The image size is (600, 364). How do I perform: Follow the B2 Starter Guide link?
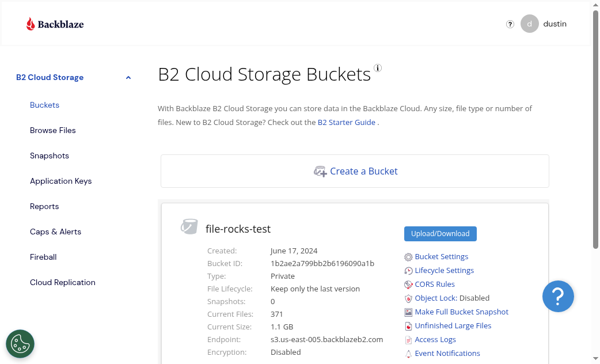tap(346, 122)
